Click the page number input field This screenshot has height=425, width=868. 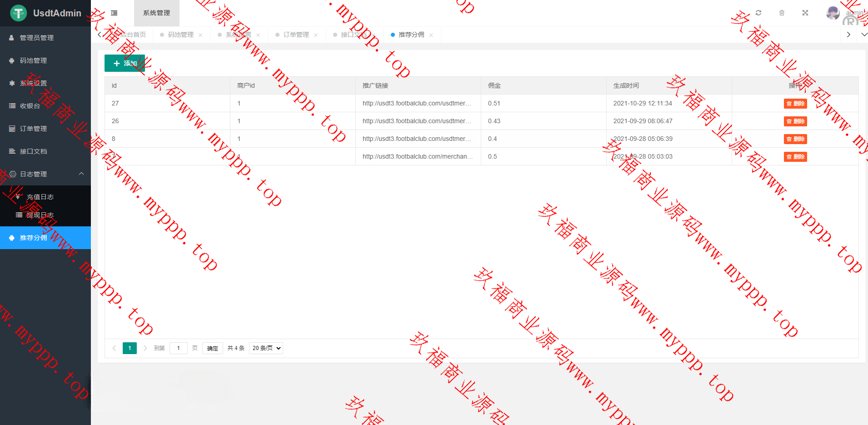179,348
